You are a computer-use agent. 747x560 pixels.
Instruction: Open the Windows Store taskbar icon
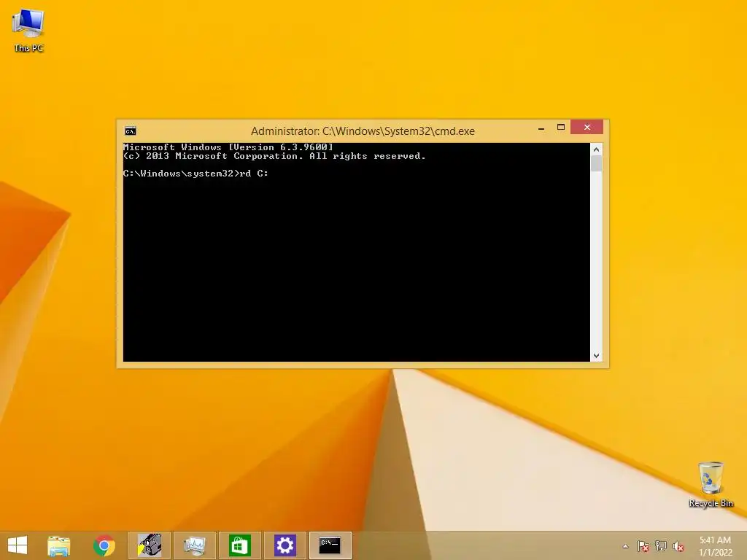click(x=240, y=545)
